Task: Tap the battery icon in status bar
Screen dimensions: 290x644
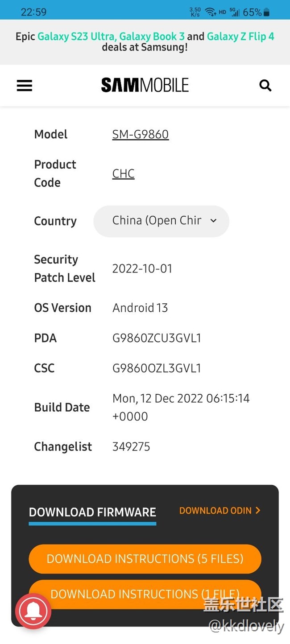Action: [x=267, y=12]
